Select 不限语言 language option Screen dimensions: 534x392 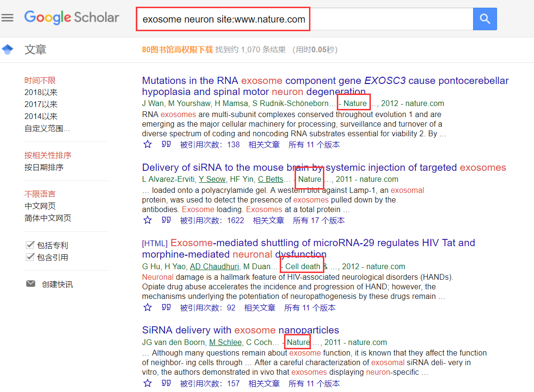coord(40,194)
